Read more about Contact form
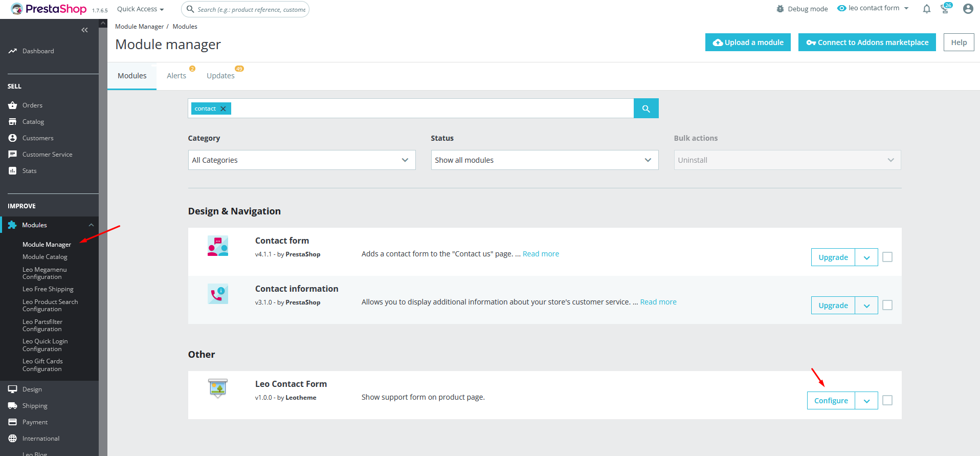980x456 pixels. [x=541, y=254]
